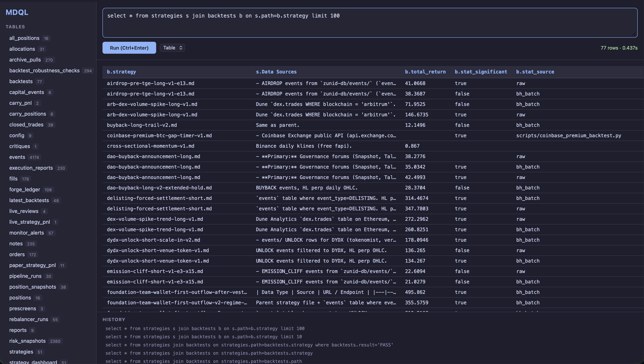Open the notes table

[16, 243]
